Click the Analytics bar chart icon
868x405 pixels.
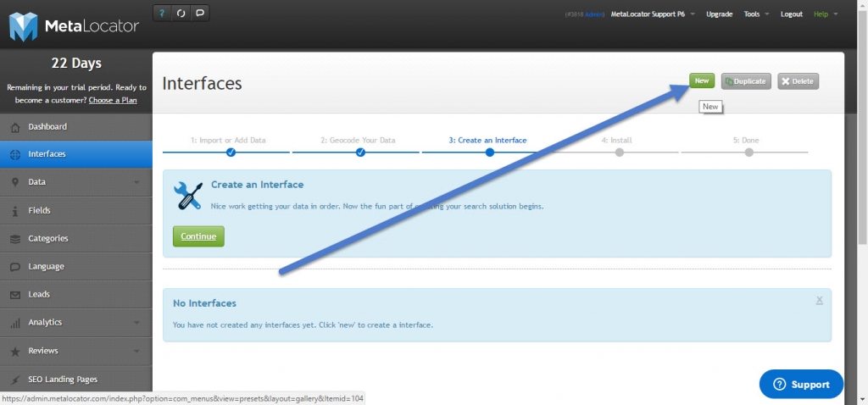[15, 323]
